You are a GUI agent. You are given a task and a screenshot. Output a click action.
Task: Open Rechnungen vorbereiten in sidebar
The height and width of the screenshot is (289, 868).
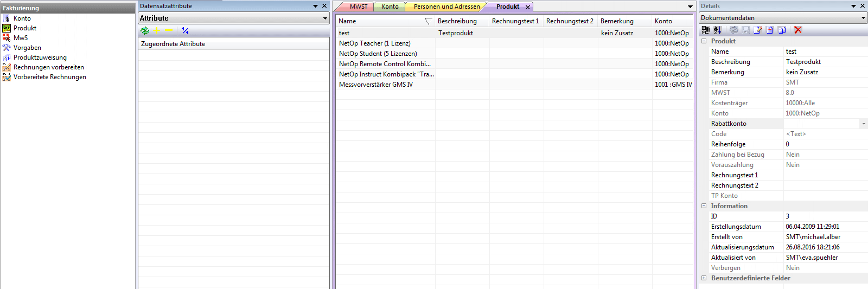(x=49, y=67)
